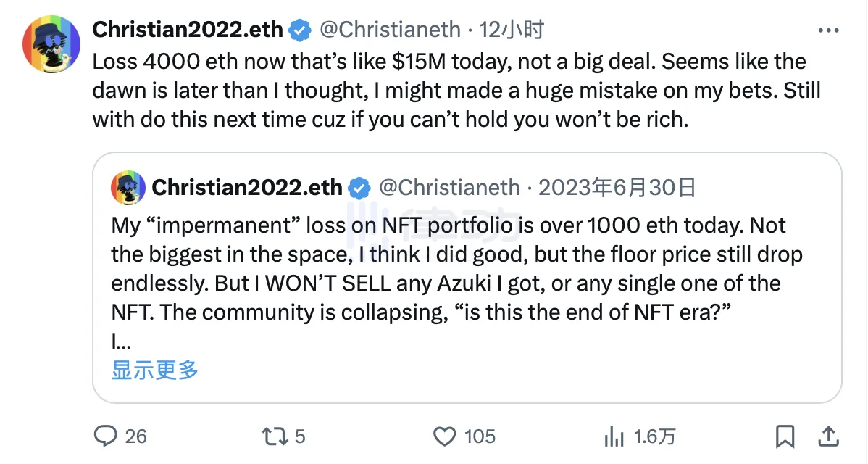Image resolution: width=868 pixels, height=464 pixels.
Task: Click the @Christianeth handle on the main tweet
Action: [x=391, y=30]
